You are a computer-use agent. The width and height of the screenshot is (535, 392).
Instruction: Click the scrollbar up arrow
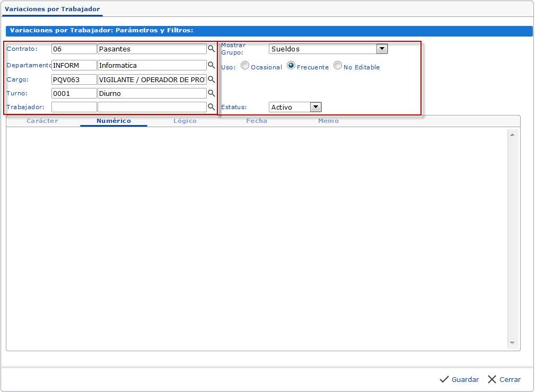pos(512,135)
